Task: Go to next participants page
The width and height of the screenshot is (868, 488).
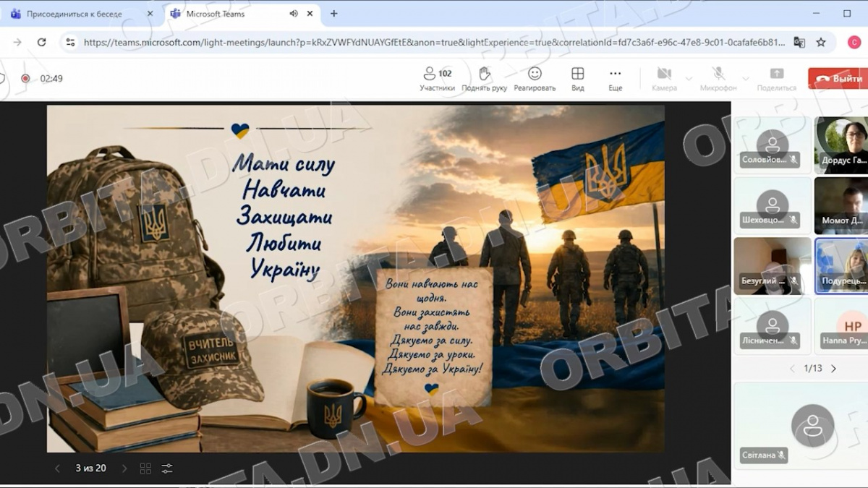Action: tap(833, 369)
